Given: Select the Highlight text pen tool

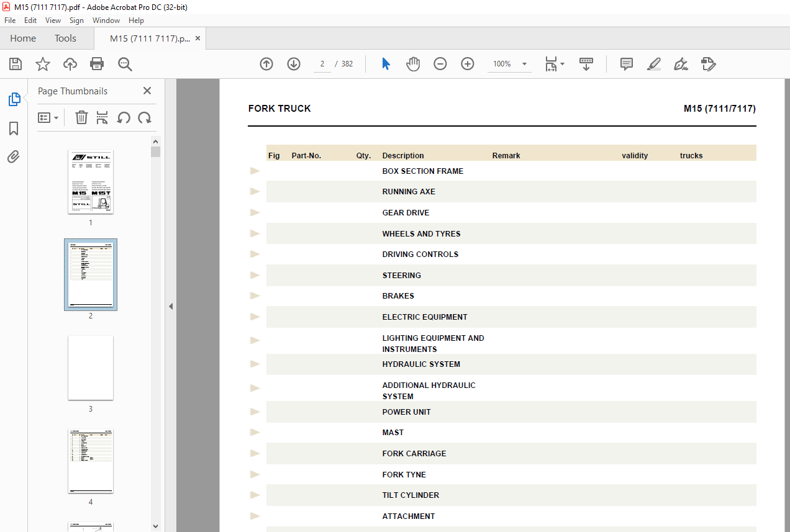Looking at the screenshot, I should click(x=654, y=64).
